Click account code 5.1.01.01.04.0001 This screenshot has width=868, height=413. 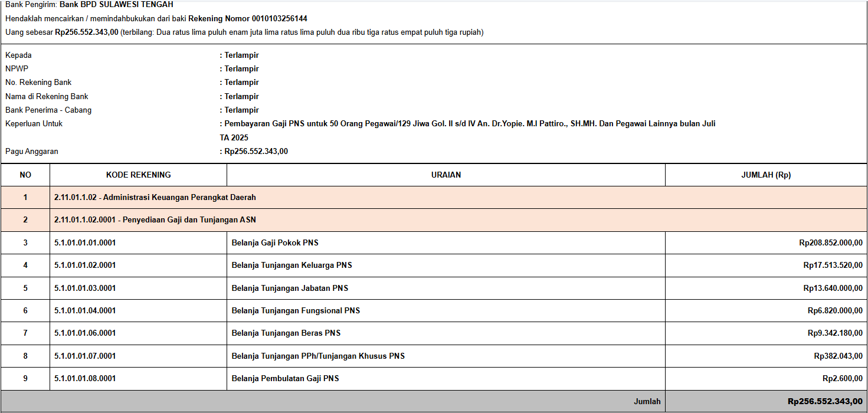85,311
